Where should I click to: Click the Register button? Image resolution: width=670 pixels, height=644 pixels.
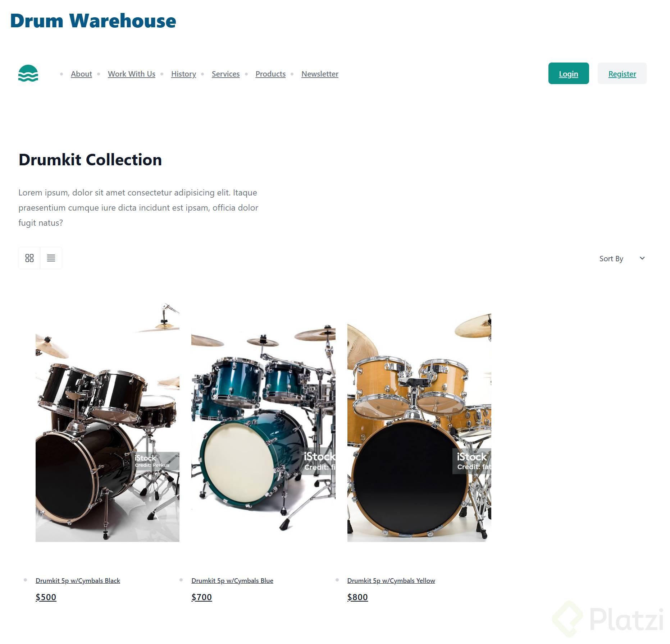(x=622, y=73)
